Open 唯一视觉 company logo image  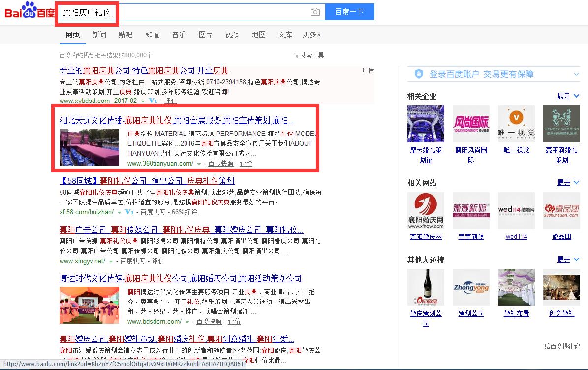point(516,124)
